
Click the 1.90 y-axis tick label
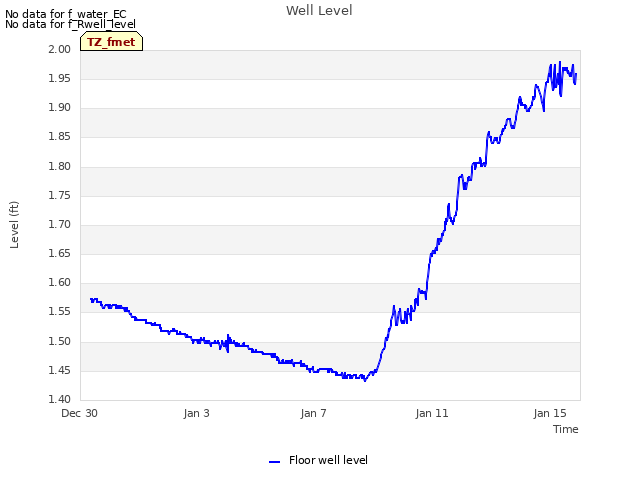pyautogui.click(x=60, y=107)
